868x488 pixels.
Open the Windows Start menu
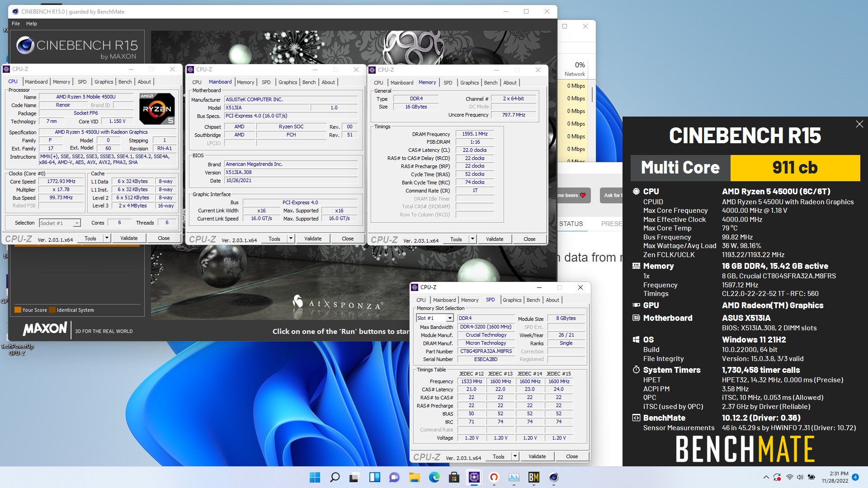point(315,477)
